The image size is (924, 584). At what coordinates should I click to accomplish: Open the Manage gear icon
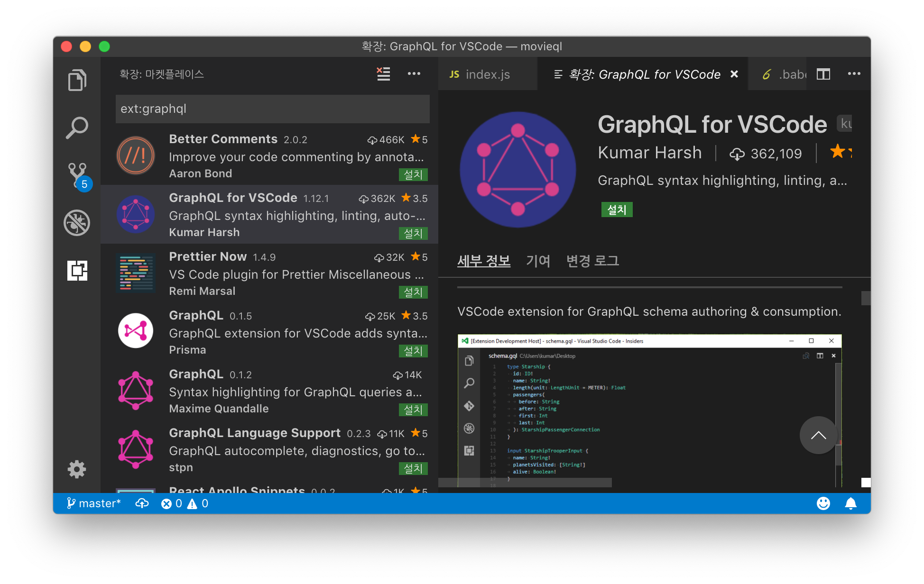[77, 469]
